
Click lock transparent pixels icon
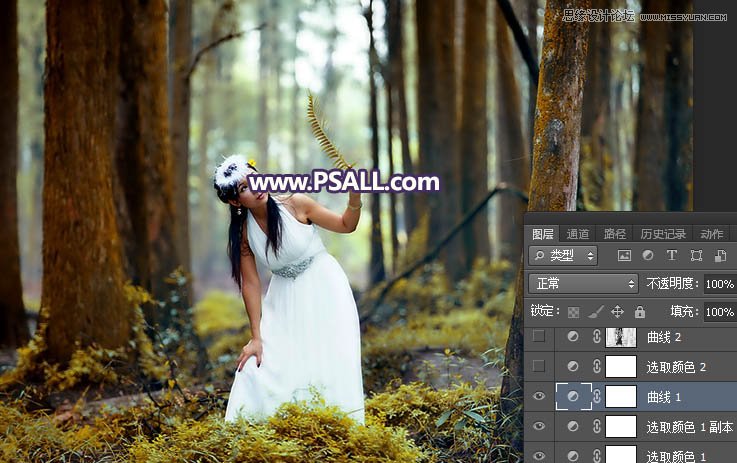tap(573, 312)
